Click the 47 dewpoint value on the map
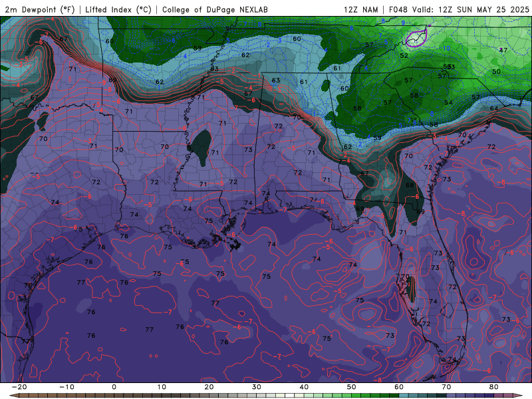Viewport: 532px width, 399px height. tap(503, 50)
